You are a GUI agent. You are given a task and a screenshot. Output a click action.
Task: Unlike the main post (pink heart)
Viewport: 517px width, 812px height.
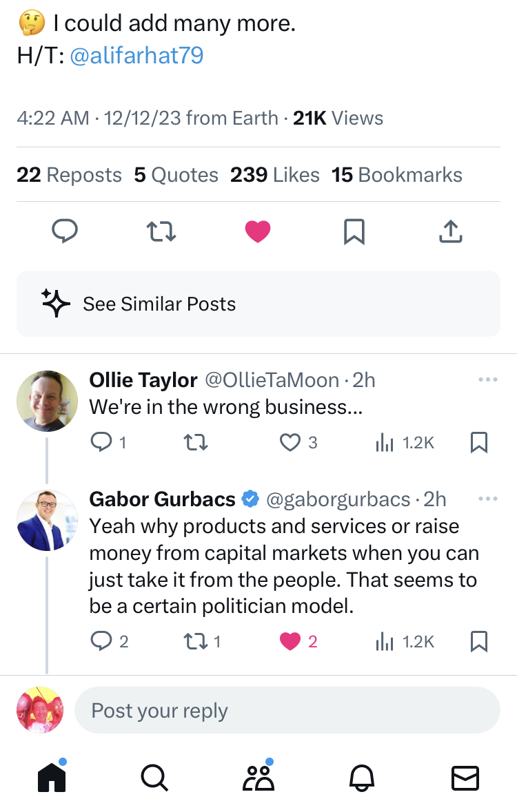click(258, 231)
